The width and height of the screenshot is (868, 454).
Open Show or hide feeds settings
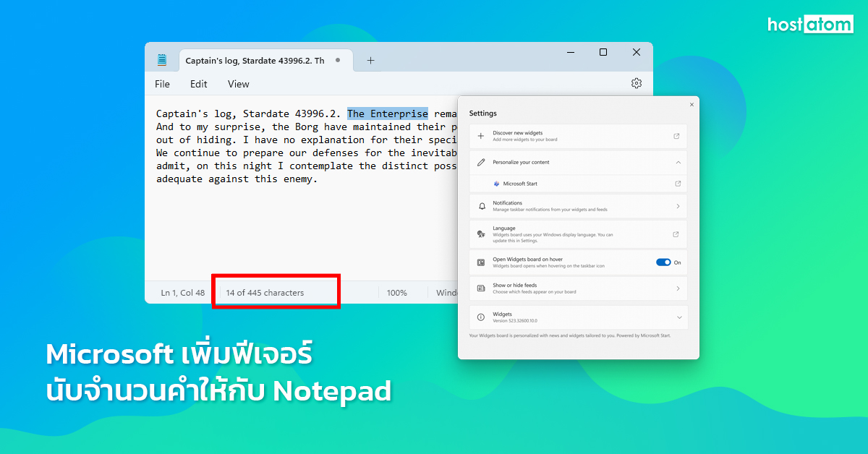678,288
